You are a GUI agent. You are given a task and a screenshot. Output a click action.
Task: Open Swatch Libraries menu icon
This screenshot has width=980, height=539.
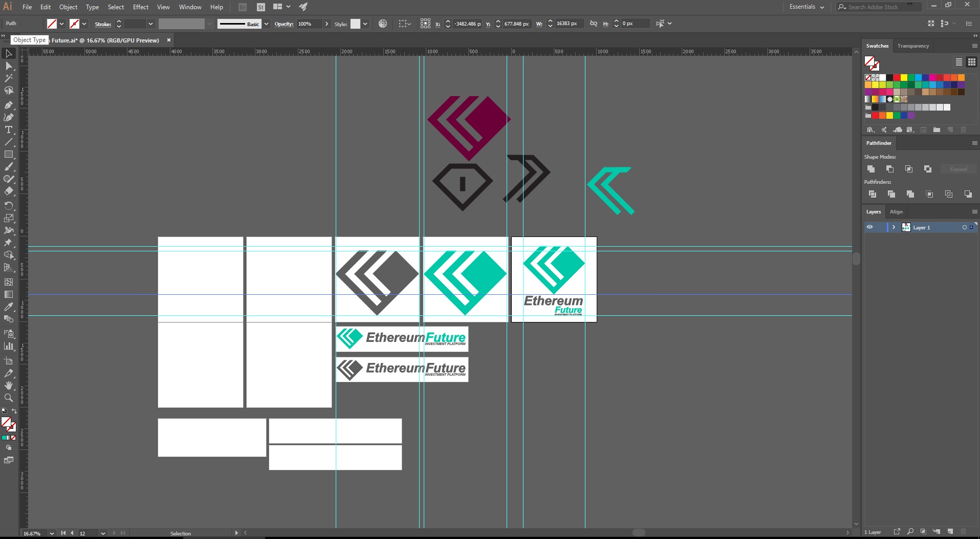point(870,130)
